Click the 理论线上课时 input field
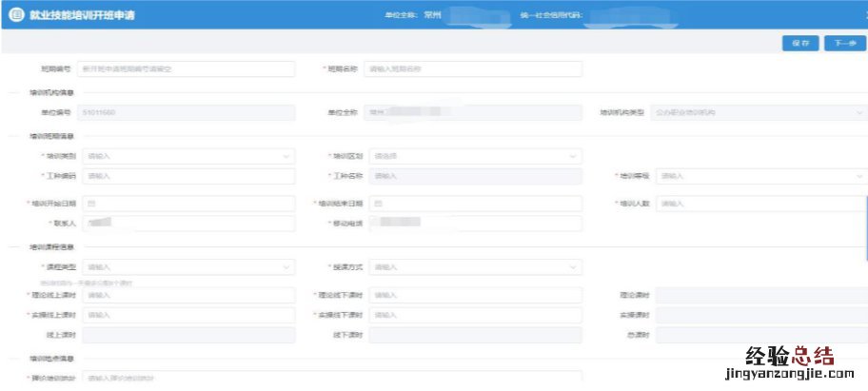This screenshot has height=391, width=868. 188,295
